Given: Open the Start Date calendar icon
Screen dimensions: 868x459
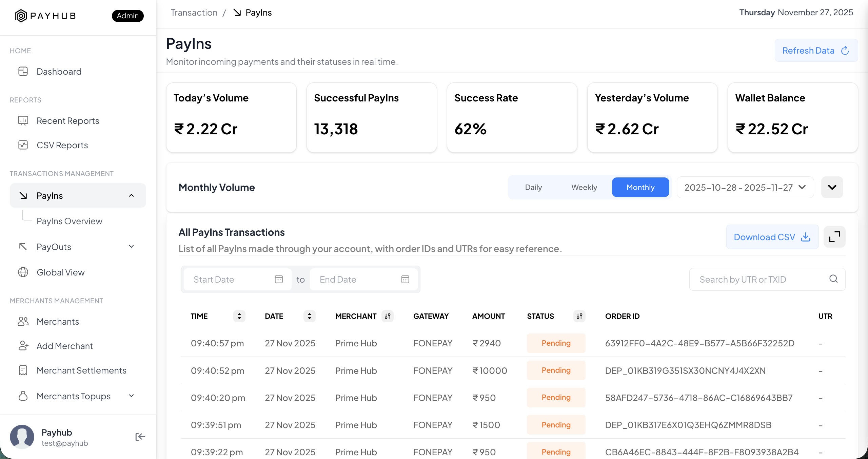Looking at the screenshot, I should 279,279.
